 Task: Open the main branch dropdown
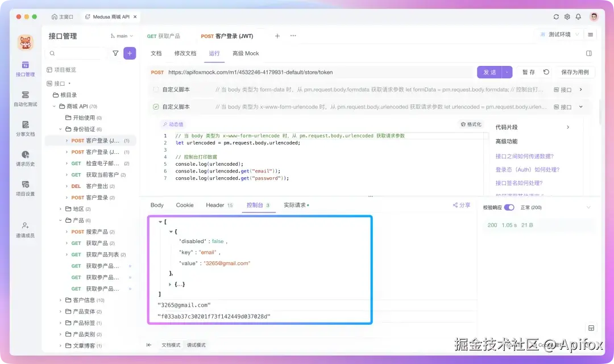pos(122,36)
